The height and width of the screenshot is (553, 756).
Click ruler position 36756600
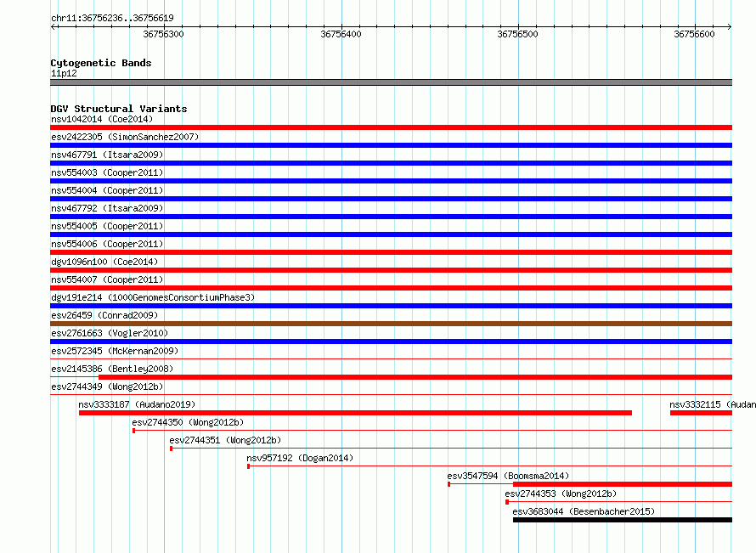tap(694, 34)
